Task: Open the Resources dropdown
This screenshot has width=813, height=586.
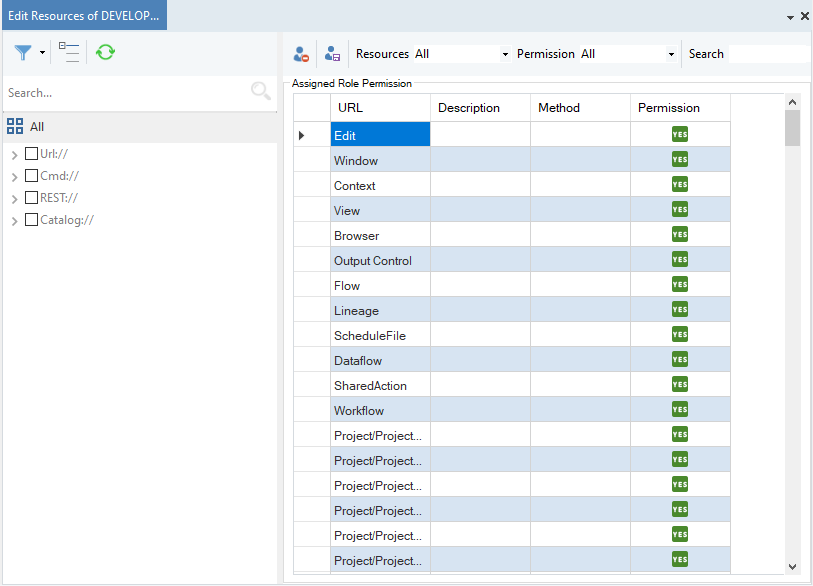Action: [x=505, y=54]
